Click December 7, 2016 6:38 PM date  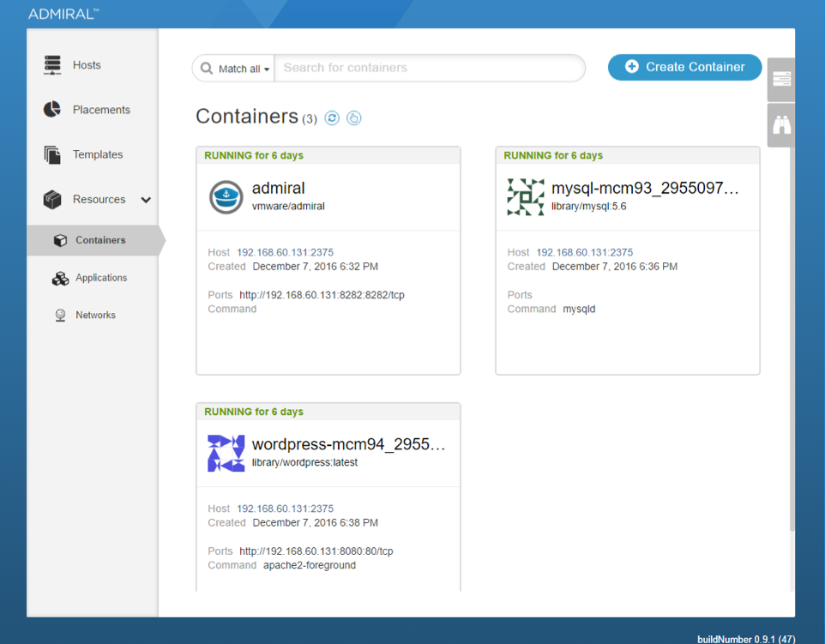pyautogui.click(x=315, y=523)
